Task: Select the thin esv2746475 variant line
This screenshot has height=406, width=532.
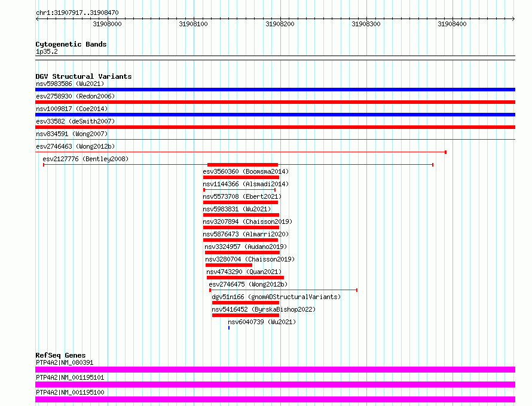Action: (x=283, y=290)
